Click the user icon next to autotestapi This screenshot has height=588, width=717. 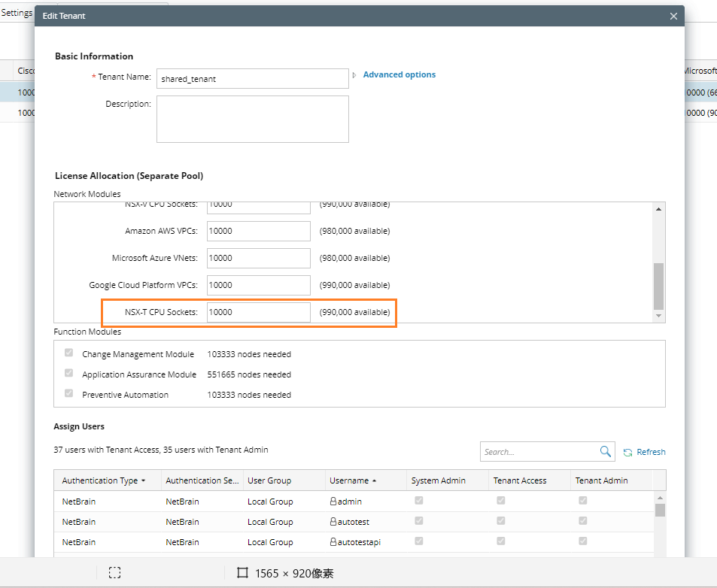(332, 541)
